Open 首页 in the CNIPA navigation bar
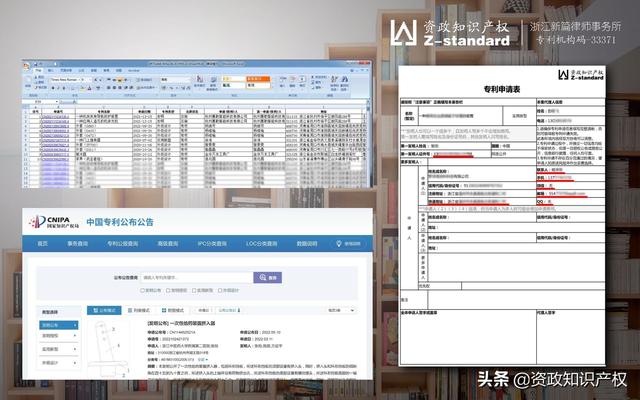640x400 pixels. pos(43,243)
